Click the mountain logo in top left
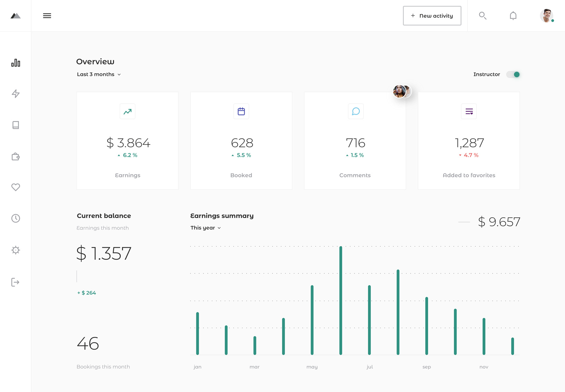 pos(16,16)
